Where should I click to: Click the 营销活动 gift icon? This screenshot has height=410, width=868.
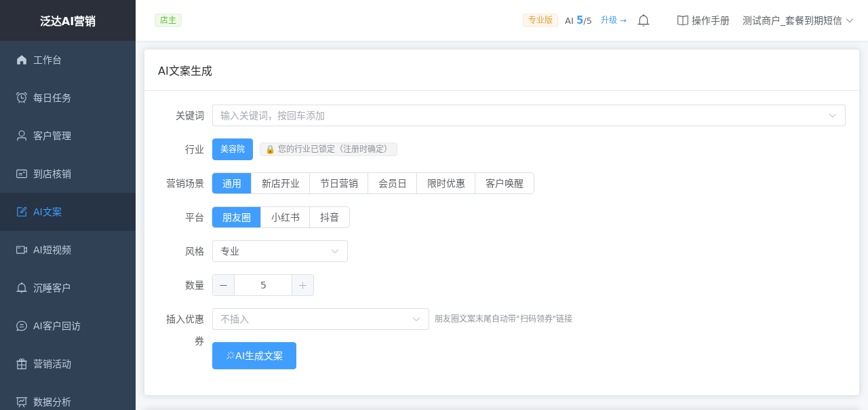(22, 364)
